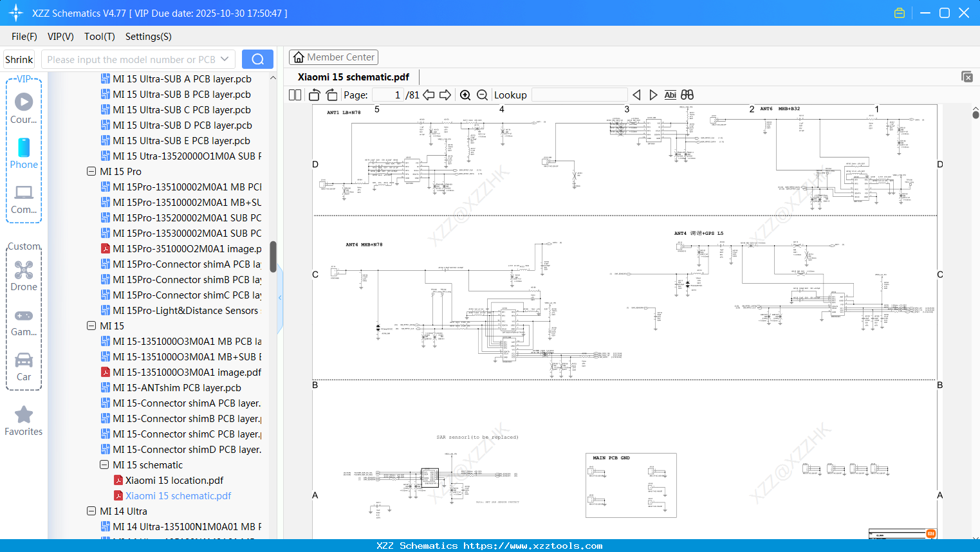The image size is (980, 552).
Task: Collapse the MI 15 Pro tree node
Action: pos(91,171)
